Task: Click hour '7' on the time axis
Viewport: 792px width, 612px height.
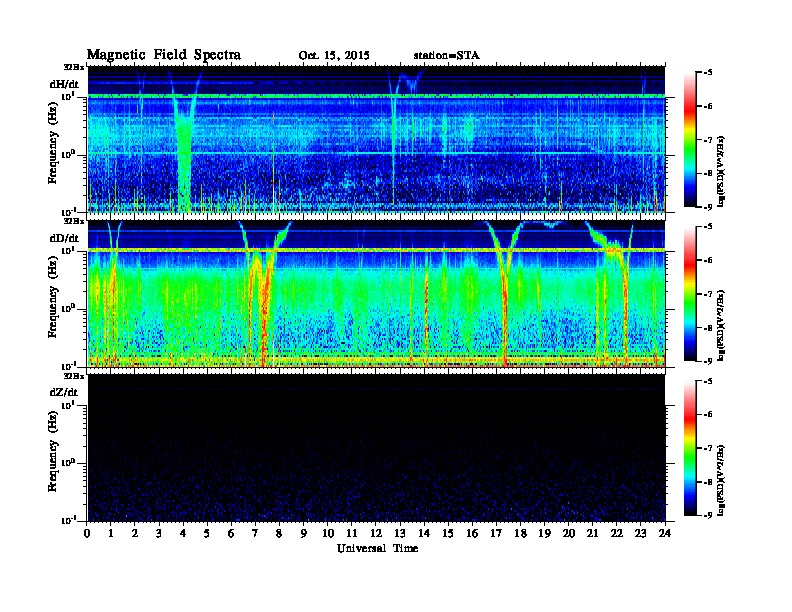Action: pos(256,534)
